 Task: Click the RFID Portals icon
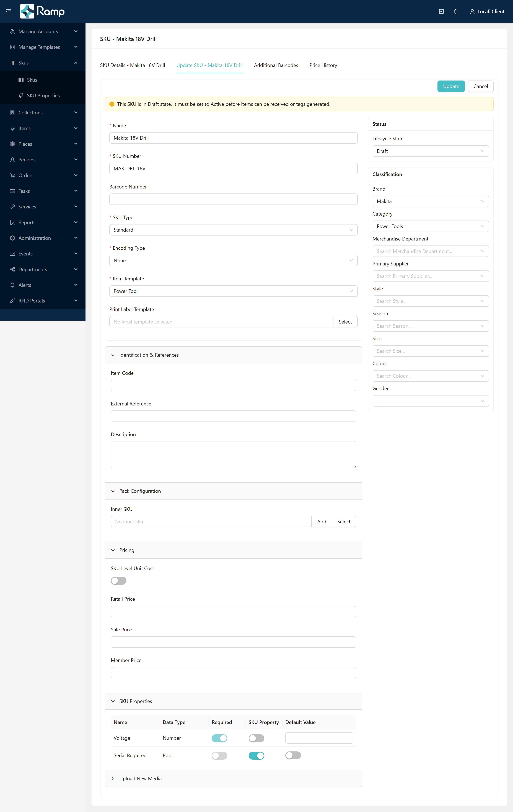point(12,301)
